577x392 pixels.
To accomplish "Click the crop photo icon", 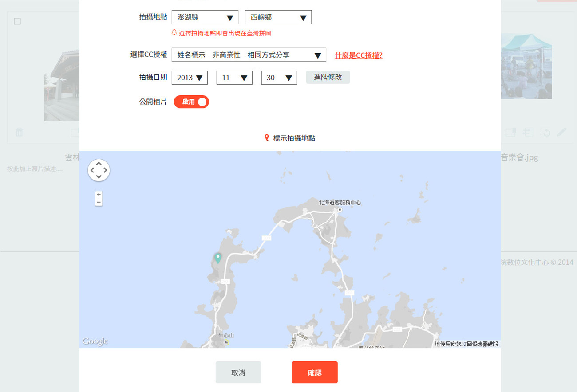I will coord(510,132).
